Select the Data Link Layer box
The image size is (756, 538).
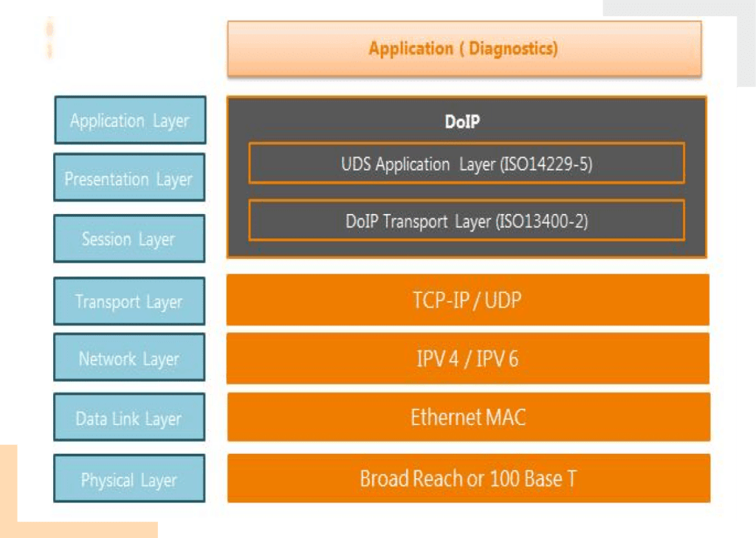[x=129, y=418]
